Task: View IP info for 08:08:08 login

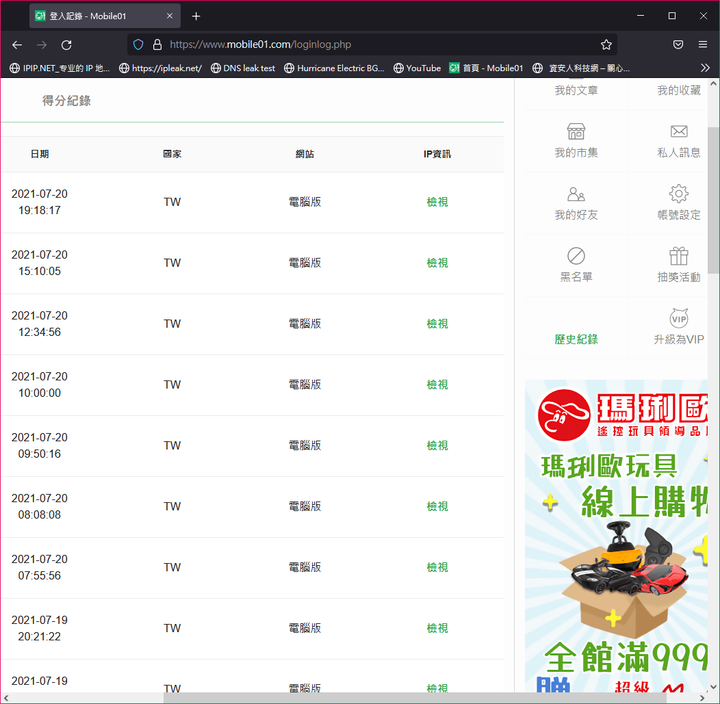Action: (437, 507)
